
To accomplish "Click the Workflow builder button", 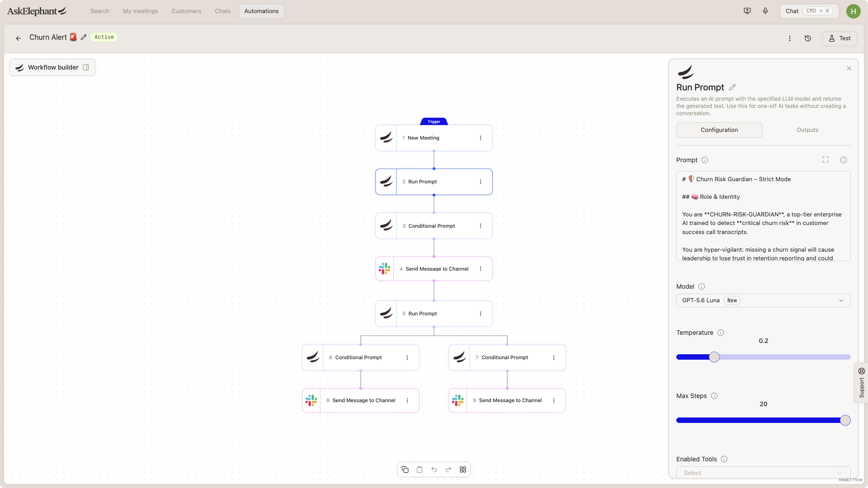I will click(52, 67).
